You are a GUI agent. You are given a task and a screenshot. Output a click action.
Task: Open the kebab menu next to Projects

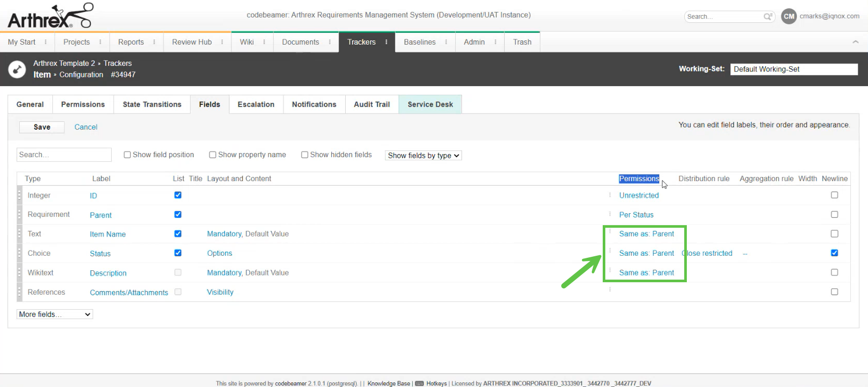coord(100,42)
